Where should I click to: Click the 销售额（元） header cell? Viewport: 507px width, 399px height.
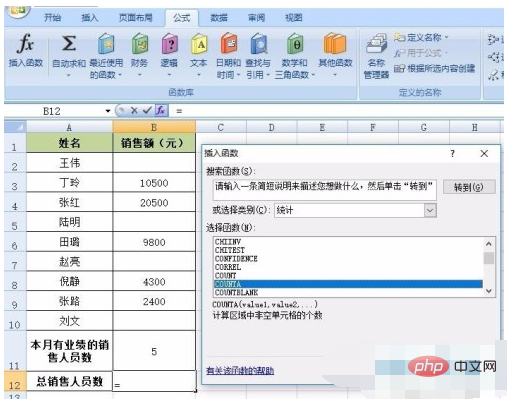tap(154, 143)
